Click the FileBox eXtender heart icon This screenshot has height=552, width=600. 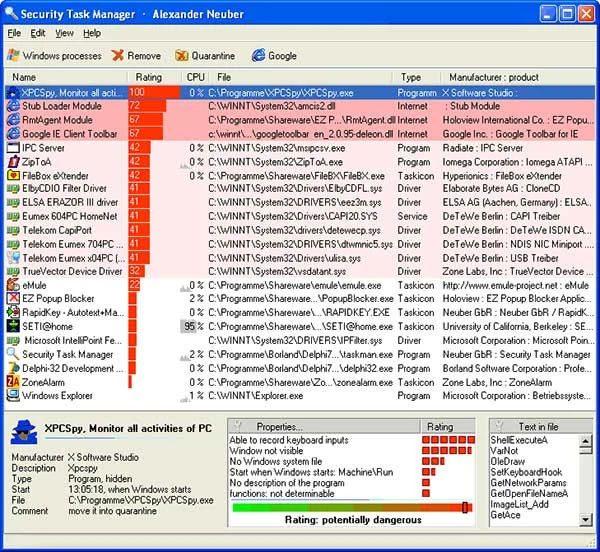[13, 176]
